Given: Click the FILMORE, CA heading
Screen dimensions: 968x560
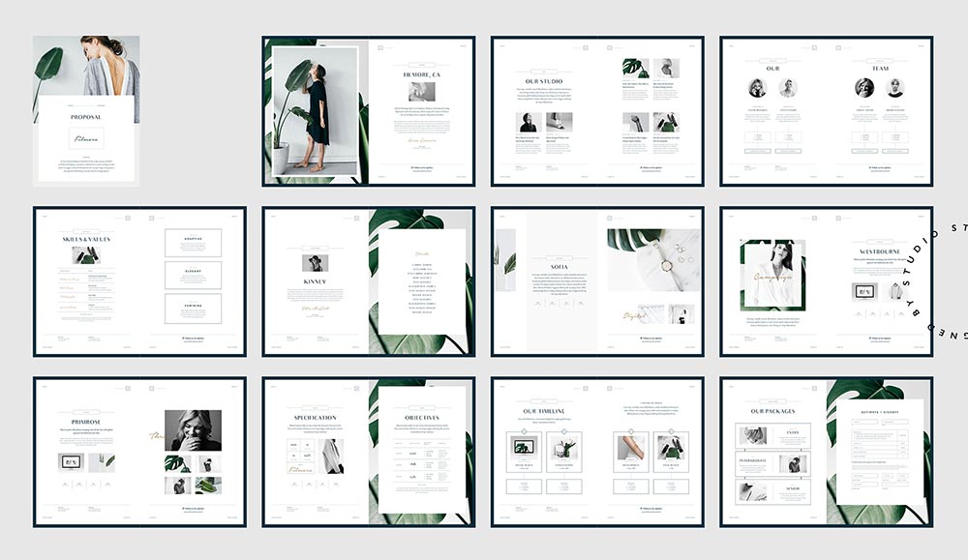Looking at the screenshot, I should tap(422, 74).
